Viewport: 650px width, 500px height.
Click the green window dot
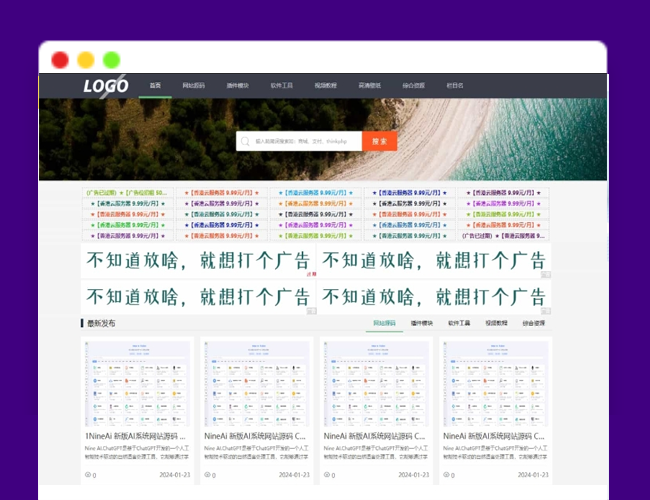[x=111, y=59]
